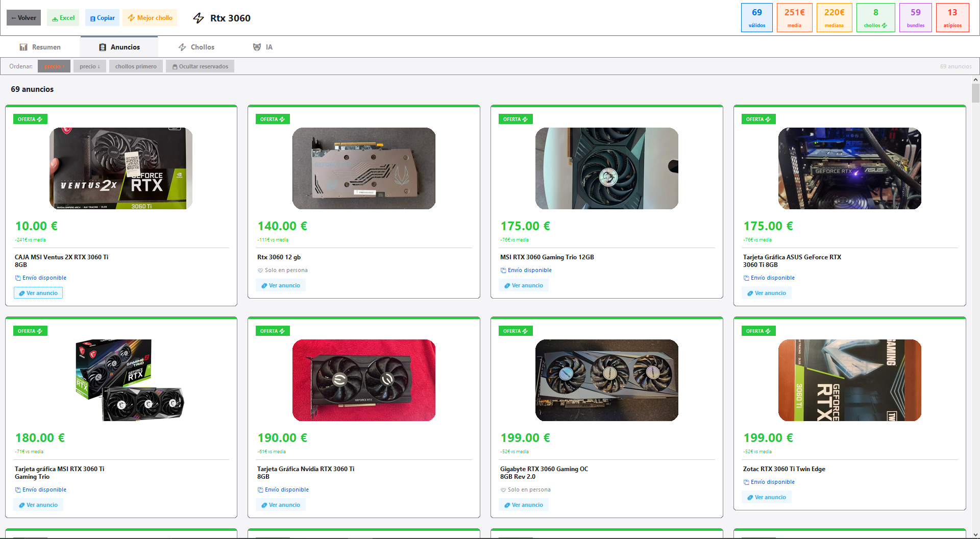
Task: Click shipping icon on ASUS GeForce RTX listing
Action: 746,278
